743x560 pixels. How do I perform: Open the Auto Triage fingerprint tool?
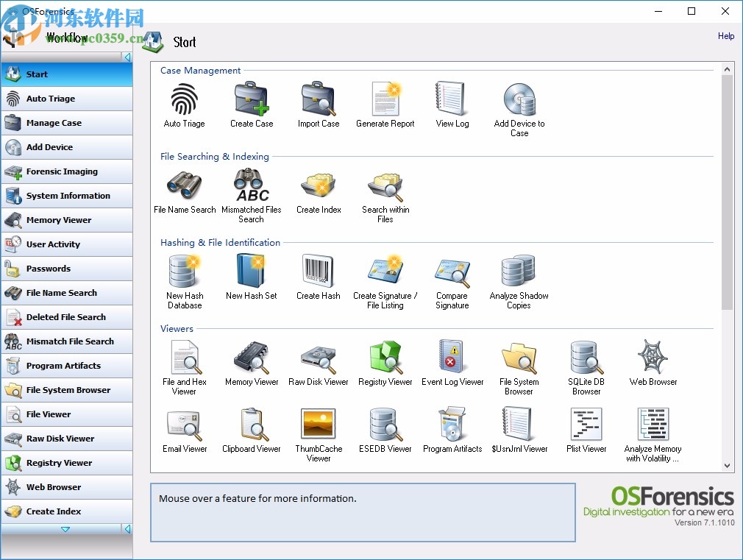(183, 103)
